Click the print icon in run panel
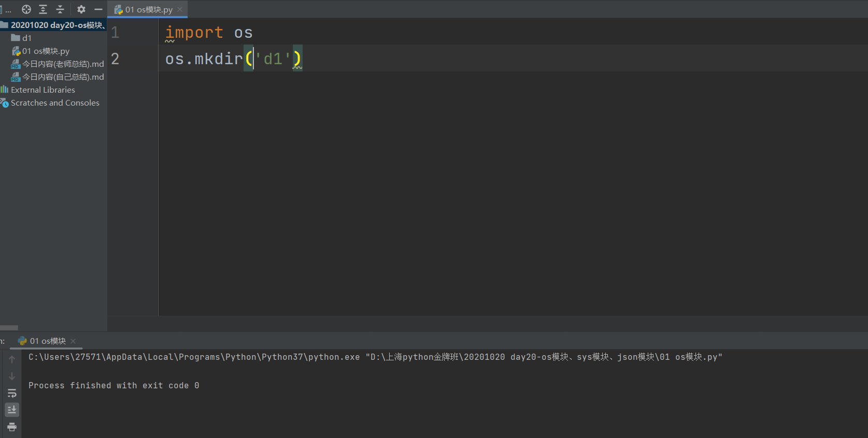This screenshot has width=868, height=438. (12, 427)
